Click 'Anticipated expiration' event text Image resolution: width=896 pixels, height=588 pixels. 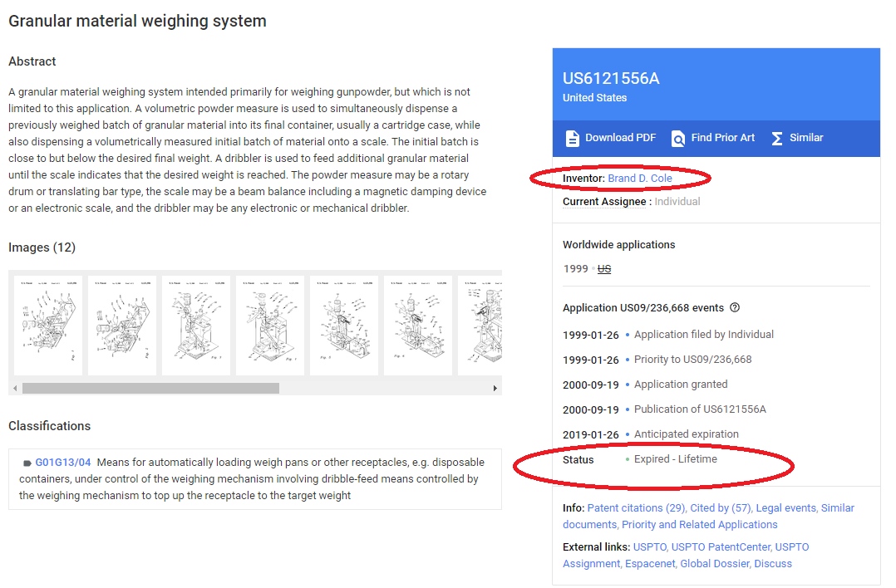(687, 434)
